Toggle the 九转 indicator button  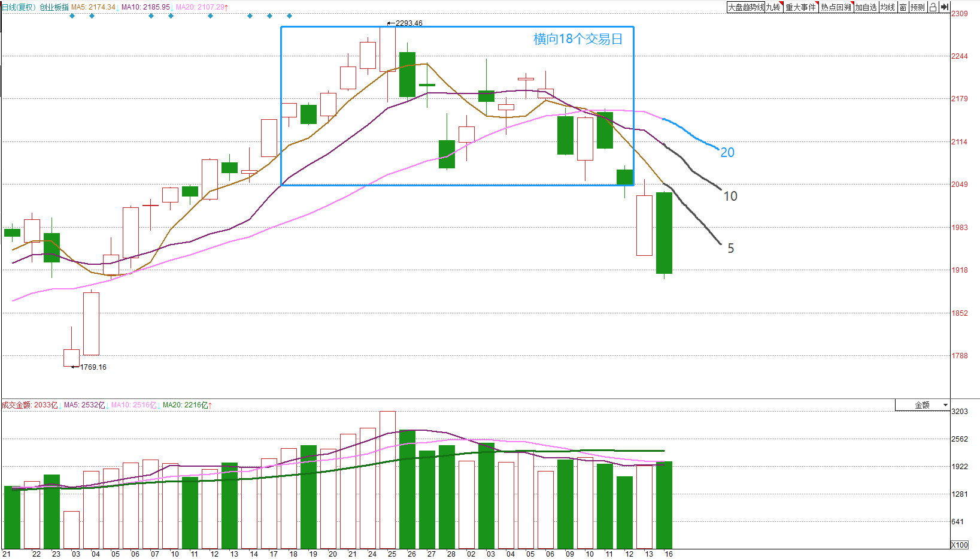774,7
